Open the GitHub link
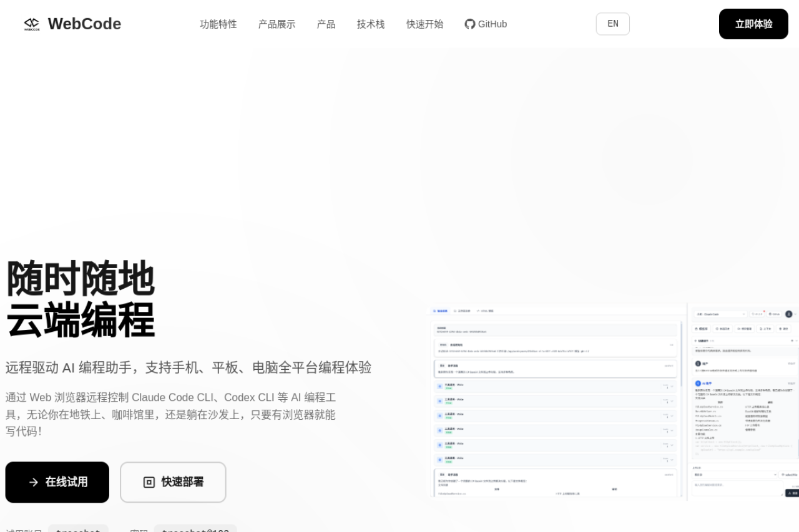This screenshot has height=532, width=799. pos(486,24)
